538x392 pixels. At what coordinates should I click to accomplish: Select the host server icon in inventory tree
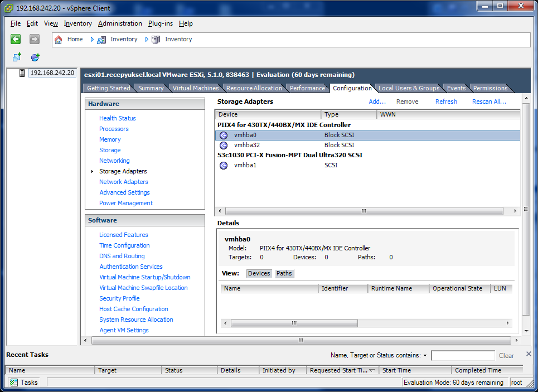22,73
